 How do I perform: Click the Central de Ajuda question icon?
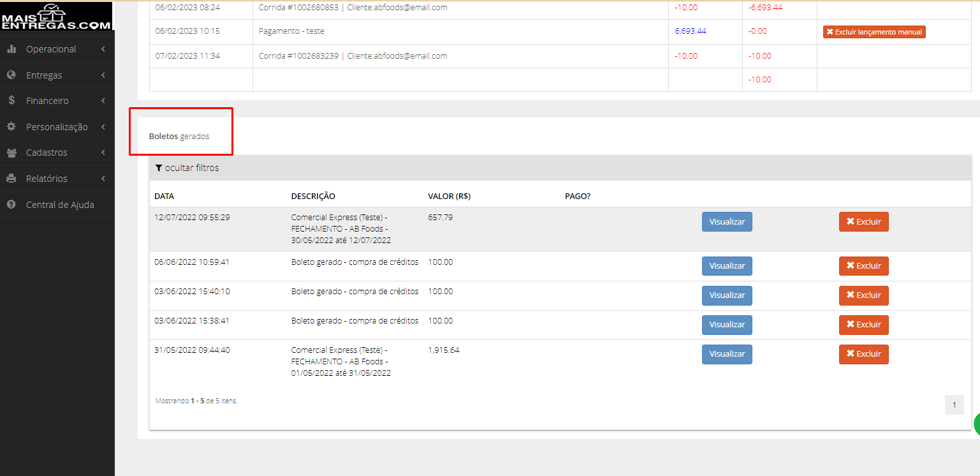(x=11, y=205)
